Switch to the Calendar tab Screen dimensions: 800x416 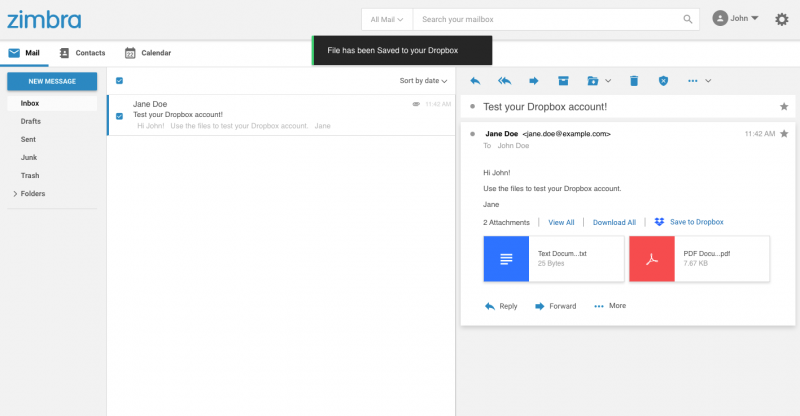(148, 53)
